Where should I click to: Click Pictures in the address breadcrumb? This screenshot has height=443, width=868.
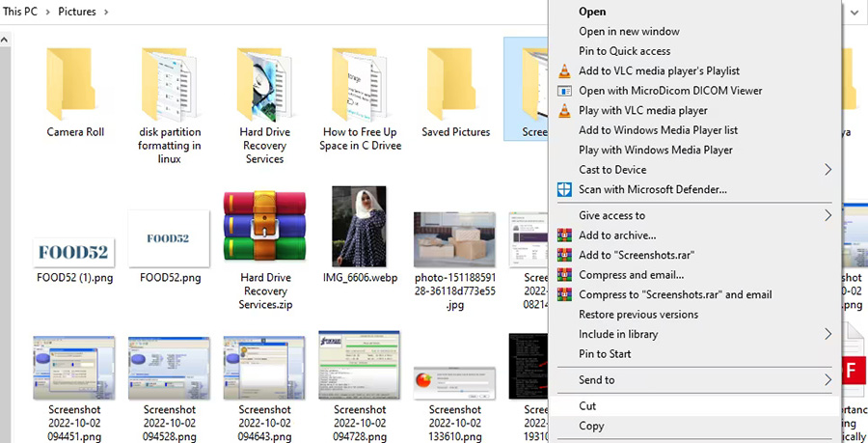coord(76,12)
